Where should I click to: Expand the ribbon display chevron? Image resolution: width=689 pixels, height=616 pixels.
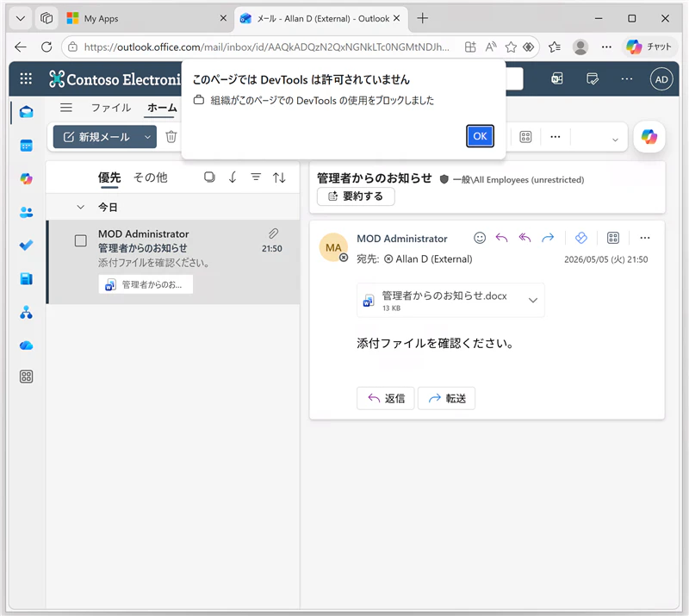coord(615,140)
